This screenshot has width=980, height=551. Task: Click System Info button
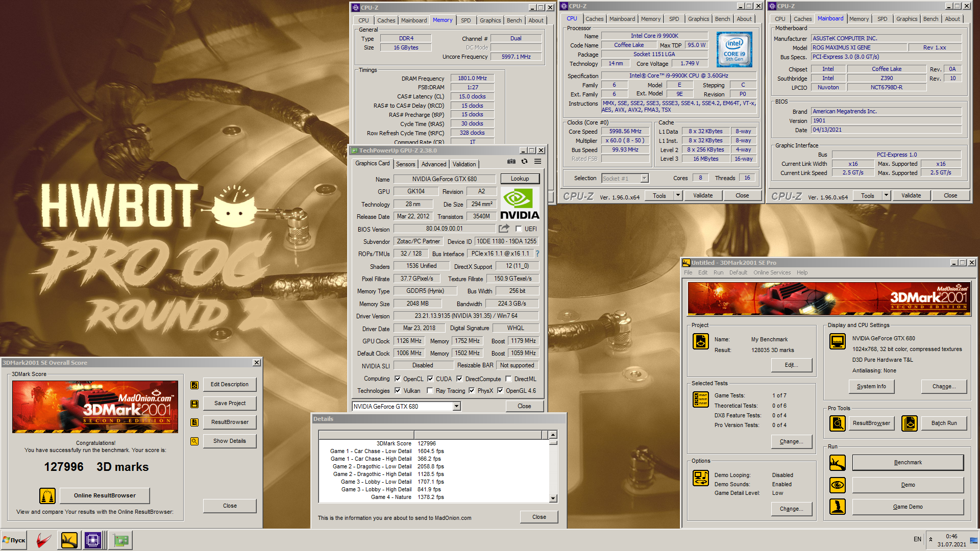pos(871,386)
